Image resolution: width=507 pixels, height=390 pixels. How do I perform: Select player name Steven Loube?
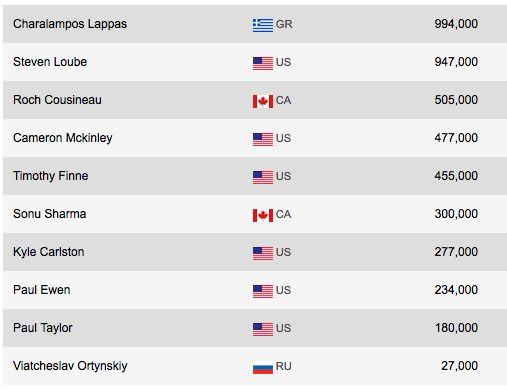point(50,62)
